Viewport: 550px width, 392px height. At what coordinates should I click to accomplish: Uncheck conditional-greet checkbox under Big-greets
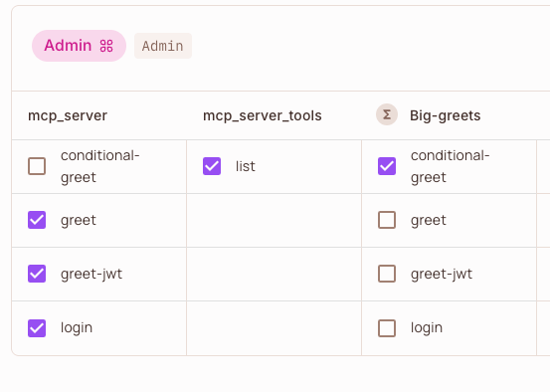387,166
